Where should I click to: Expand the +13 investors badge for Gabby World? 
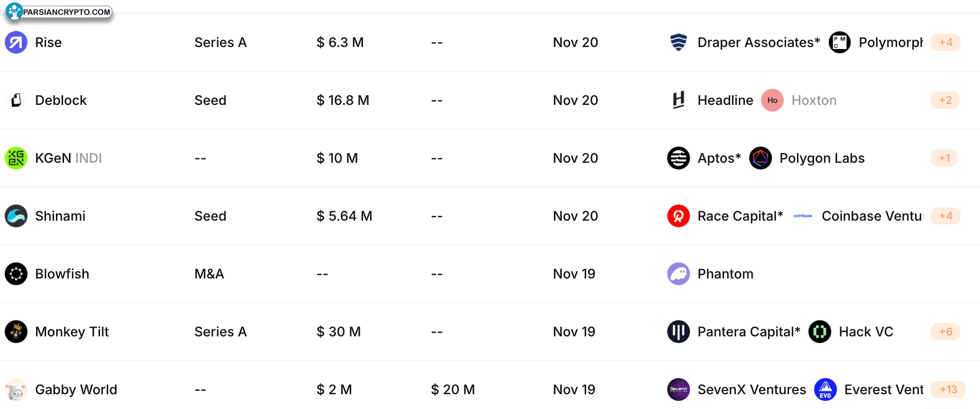click(948, 389)
